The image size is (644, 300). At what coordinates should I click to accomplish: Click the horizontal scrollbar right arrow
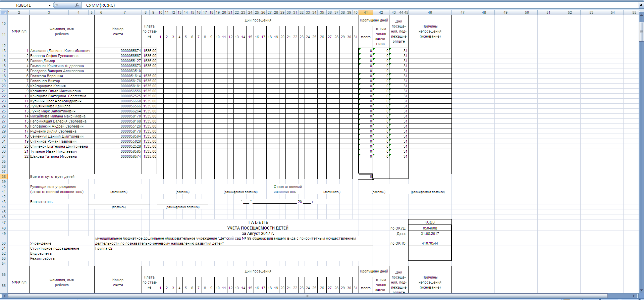coord(634,296)
